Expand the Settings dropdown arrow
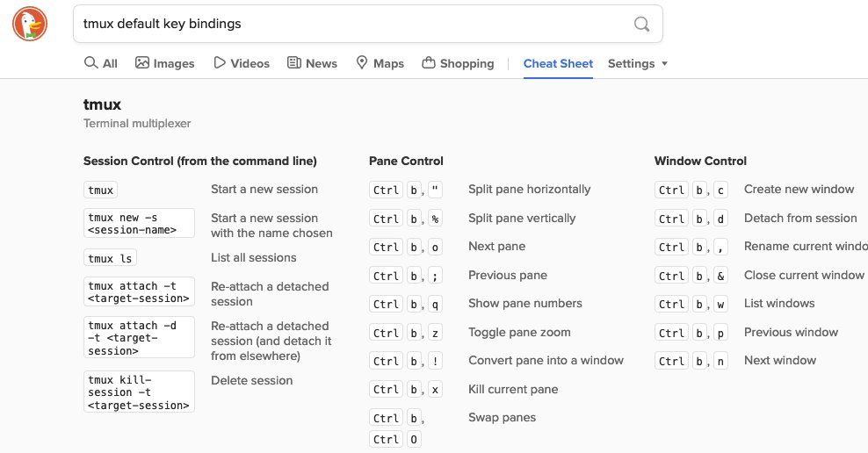This screenshot has height=453, width=868. (664, 63)
